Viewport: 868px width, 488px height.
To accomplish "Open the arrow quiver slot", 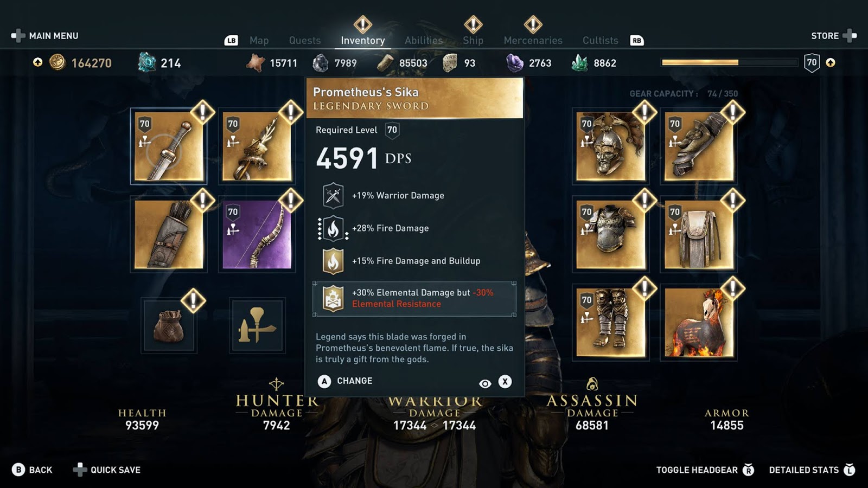I will pyautogui.click(x=169, y=234).
